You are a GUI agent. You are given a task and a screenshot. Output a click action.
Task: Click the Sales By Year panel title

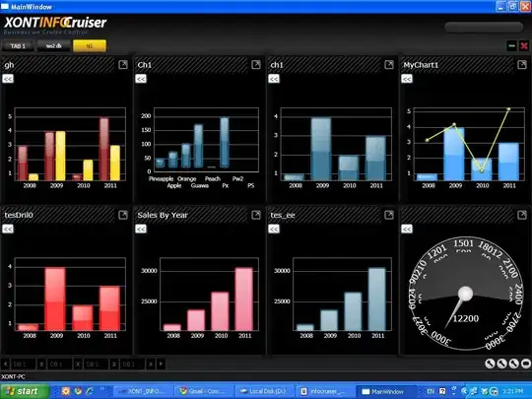(x=163, y=215)
